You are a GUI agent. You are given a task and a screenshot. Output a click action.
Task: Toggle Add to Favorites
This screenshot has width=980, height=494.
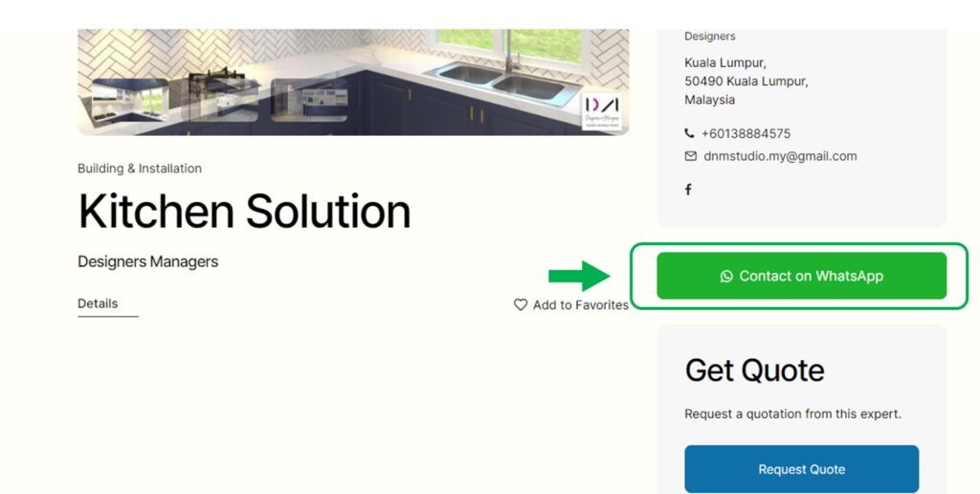click(571, 304)
